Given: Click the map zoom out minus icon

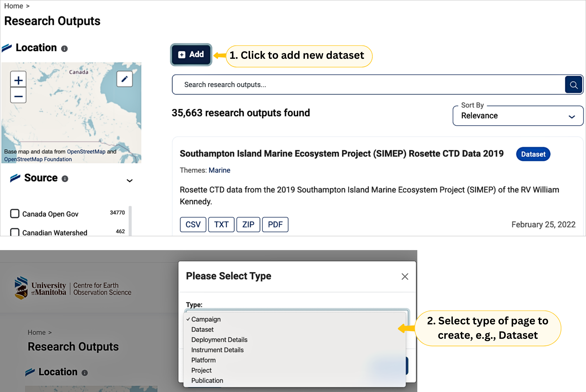Looking at the screenshot, I should pyautogui.click(x=18, y=96).
